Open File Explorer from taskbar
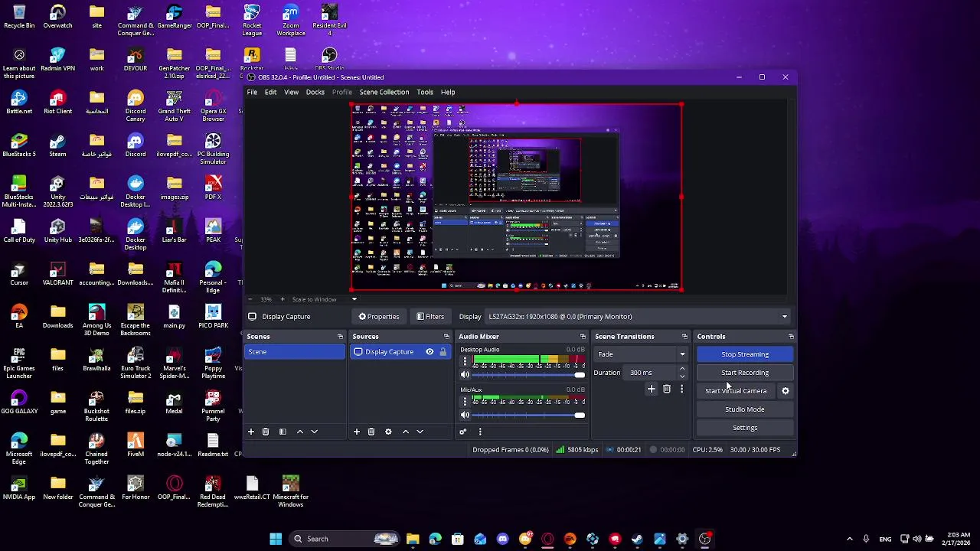Image resolution: width=980 pixels, height=551 pixels. (413, 539)
